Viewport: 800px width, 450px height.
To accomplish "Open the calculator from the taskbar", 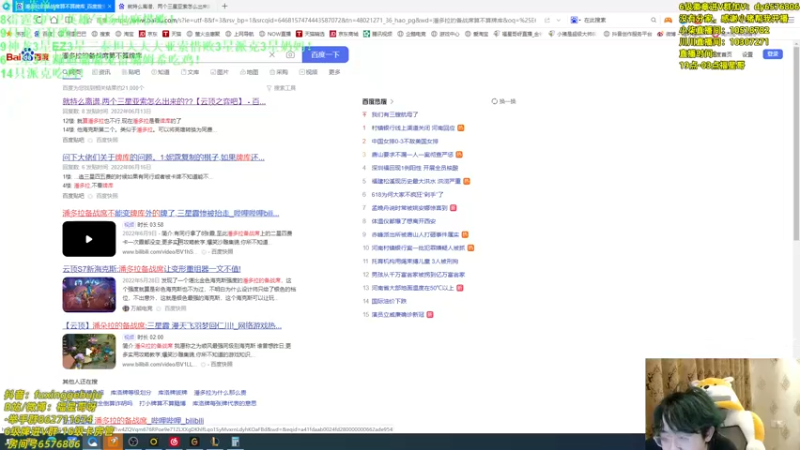I will (x=235, y=441).
